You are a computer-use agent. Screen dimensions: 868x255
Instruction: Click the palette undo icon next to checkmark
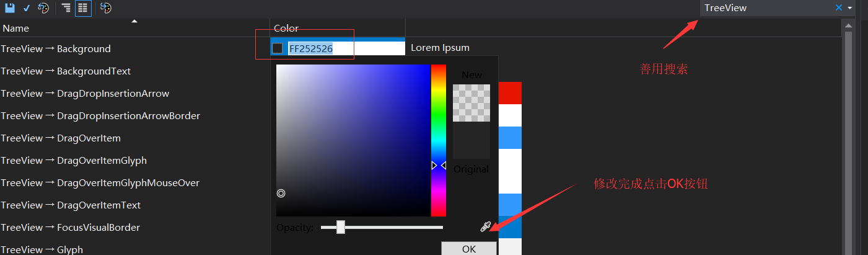[43, 8]
